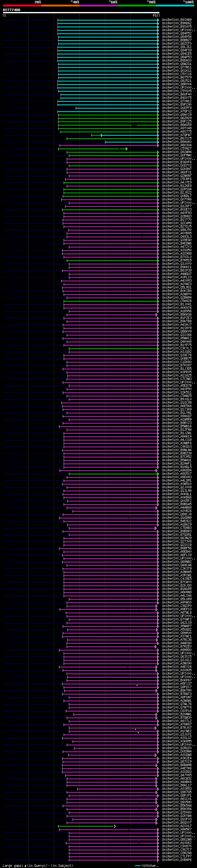Screen dimensions: 197x868
Task: Pick the UniRef100_A7QFX2 hit name
Action: tap(177, 111)
